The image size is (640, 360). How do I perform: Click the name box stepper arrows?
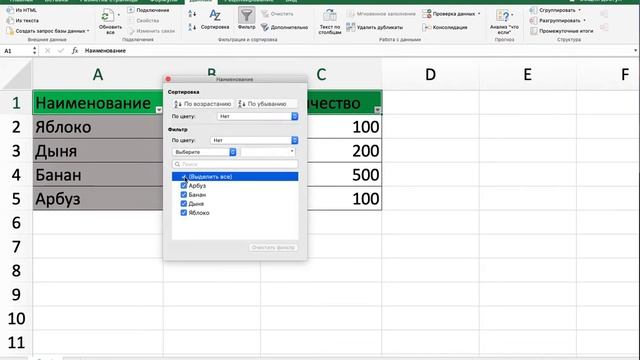[34, 51]
